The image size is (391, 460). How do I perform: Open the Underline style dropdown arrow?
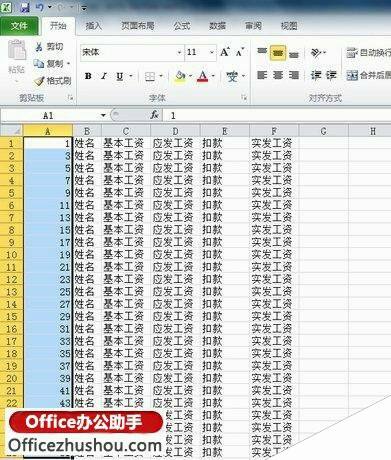tap(131, 76)
